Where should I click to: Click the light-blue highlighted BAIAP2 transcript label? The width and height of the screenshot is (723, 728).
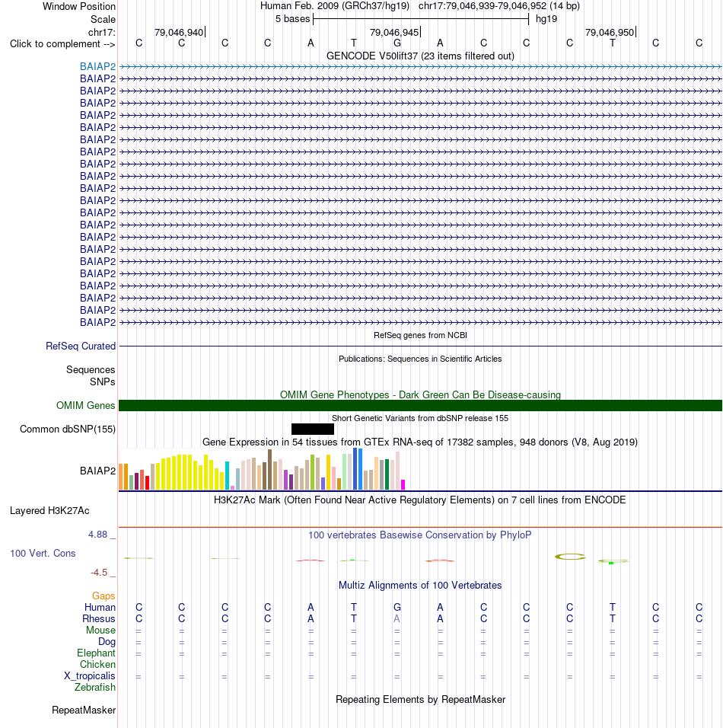[x=97, y=66]
